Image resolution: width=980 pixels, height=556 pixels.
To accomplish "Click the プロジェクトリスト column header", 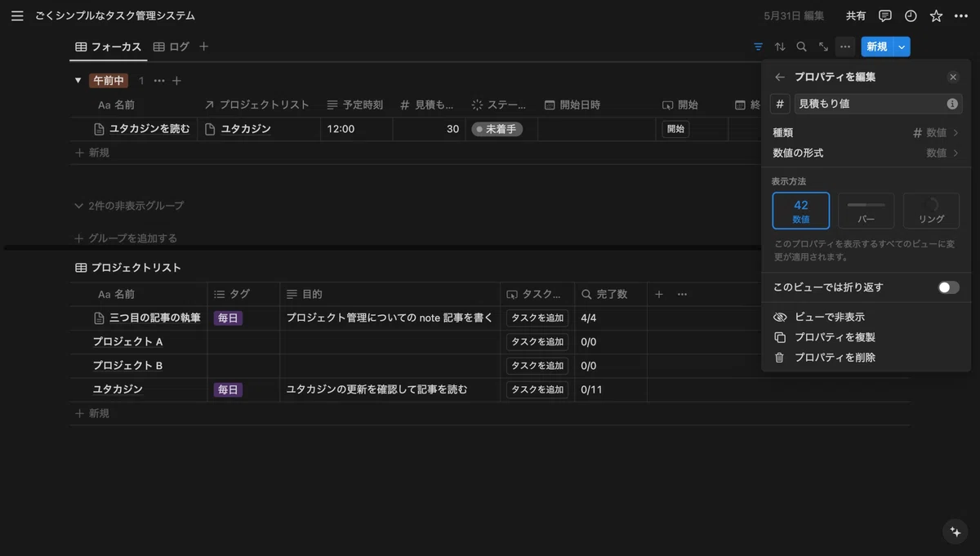I will coord(258,105).
